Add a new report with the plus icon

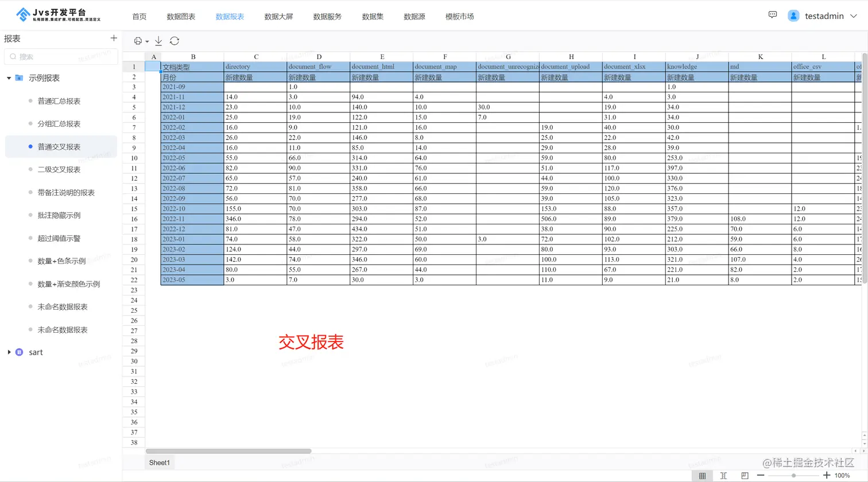[x=114, y=38]
